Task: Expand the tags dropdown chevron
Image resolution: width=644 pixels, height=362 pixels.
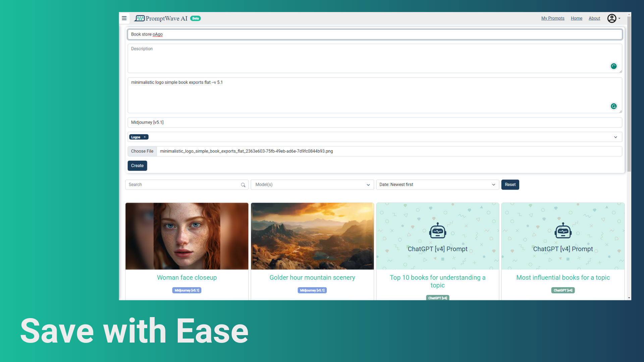Action: [x=615, y=137]
